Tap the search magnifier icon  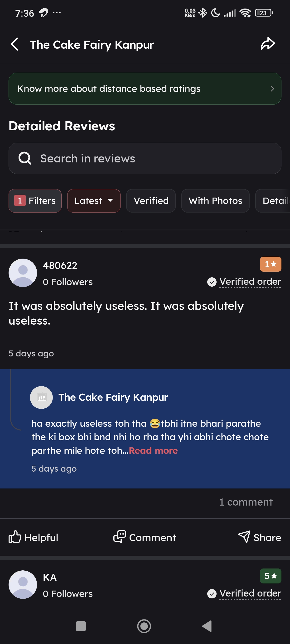pos(25,158)
